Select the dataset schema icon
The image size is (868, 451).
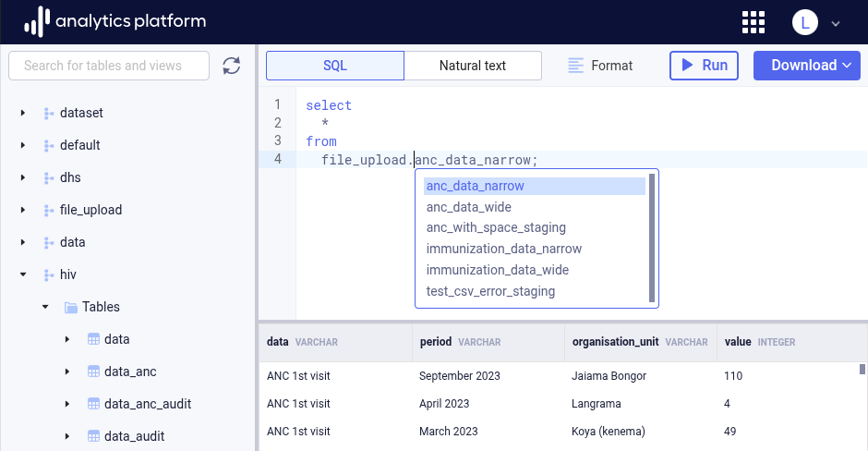coord(49,114)
